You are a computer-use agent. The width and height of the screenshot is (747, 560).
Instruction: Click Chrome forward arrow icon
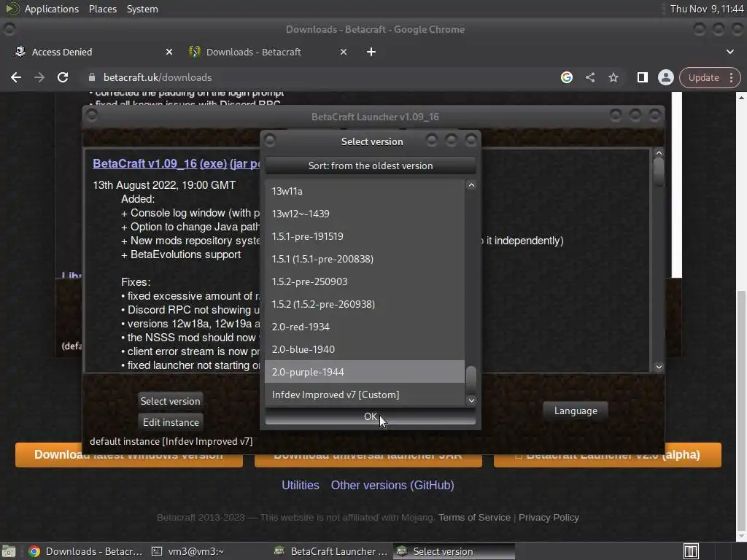(x=39, y=77)
